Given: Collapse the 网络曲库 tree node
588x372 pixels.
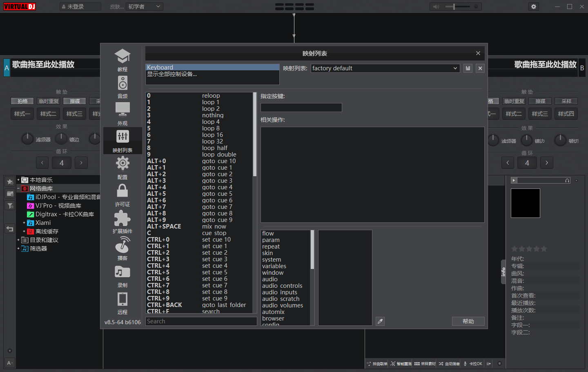Looking at the screenshot, I should 18,188.
